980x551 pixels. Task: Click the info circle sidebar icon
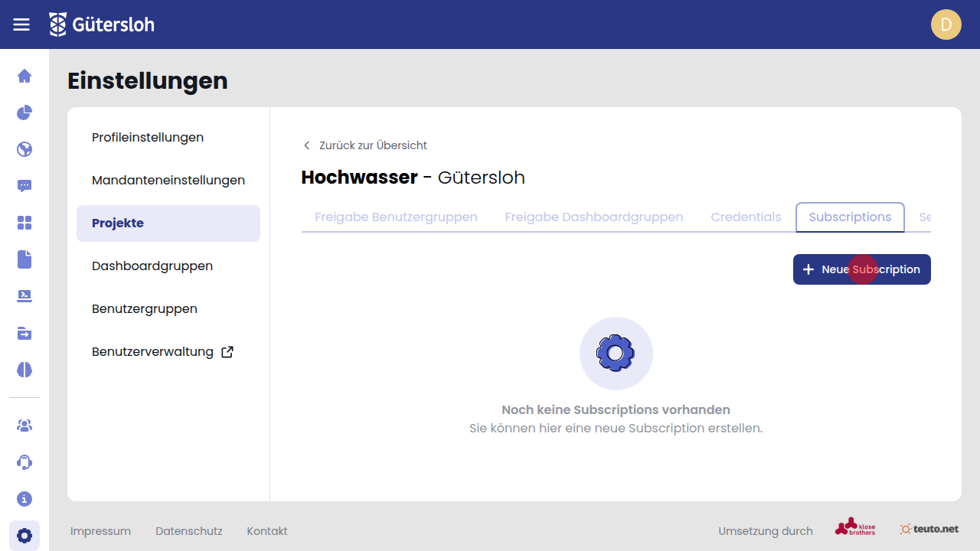tap(24, 499)
